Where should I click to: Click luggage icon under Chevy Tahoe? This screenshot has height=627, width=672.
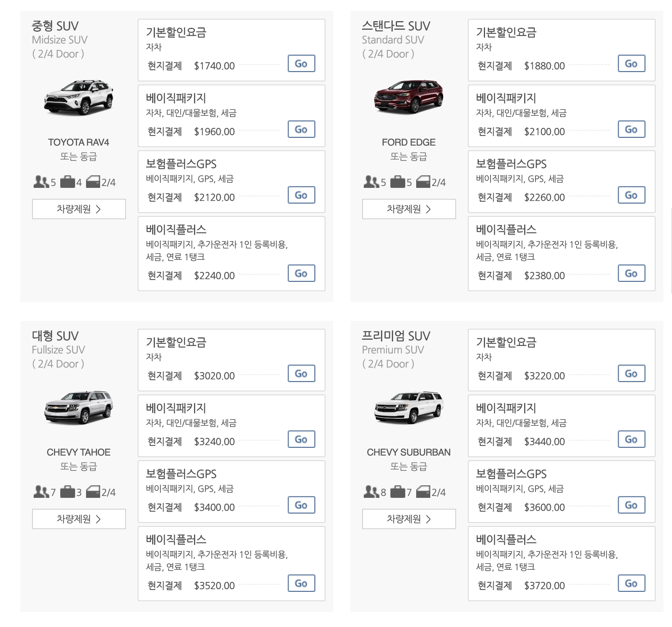(67, 492)
